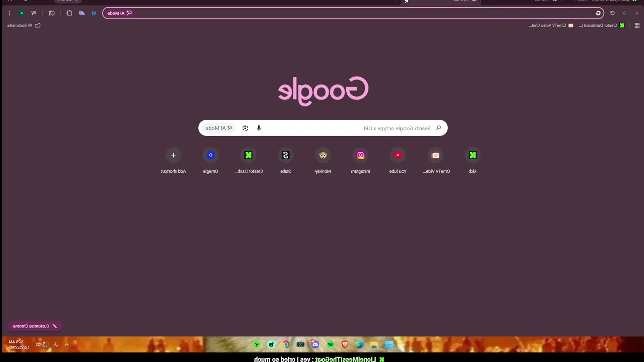This screenshot has width=644, height=362.
Task: Click the Search Google or type a URL box
Action: (323, 128)
